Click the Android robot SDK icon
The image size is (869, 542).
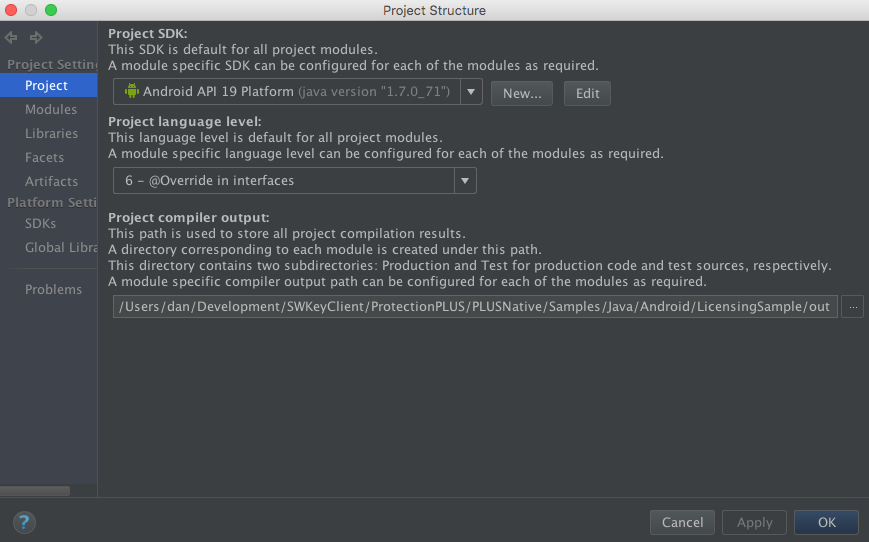click(x=131, y=91)
